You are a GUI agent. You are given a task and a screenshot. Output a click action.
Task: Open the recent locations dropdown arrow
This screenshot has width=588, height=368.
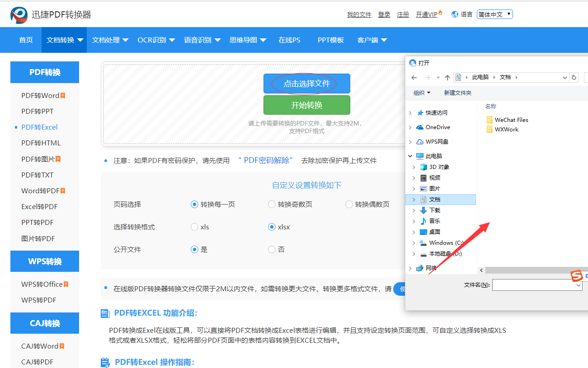tap(438, 78)
